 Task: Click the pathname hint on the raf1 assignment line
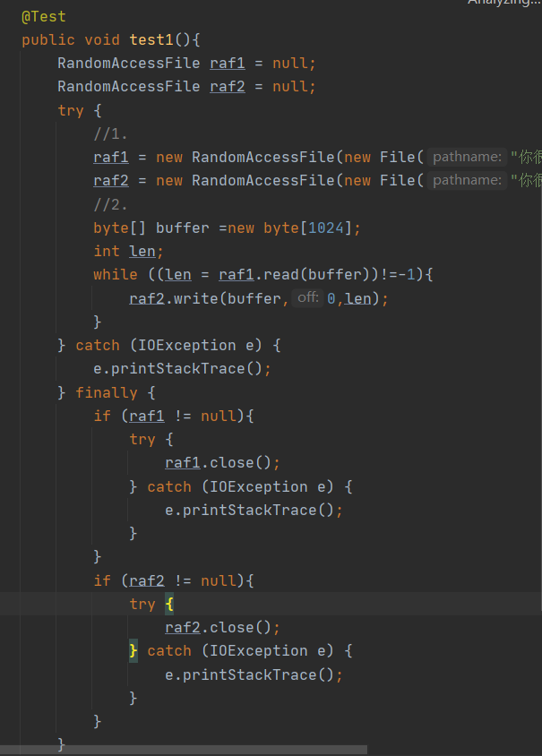click(x=467, y=157)
